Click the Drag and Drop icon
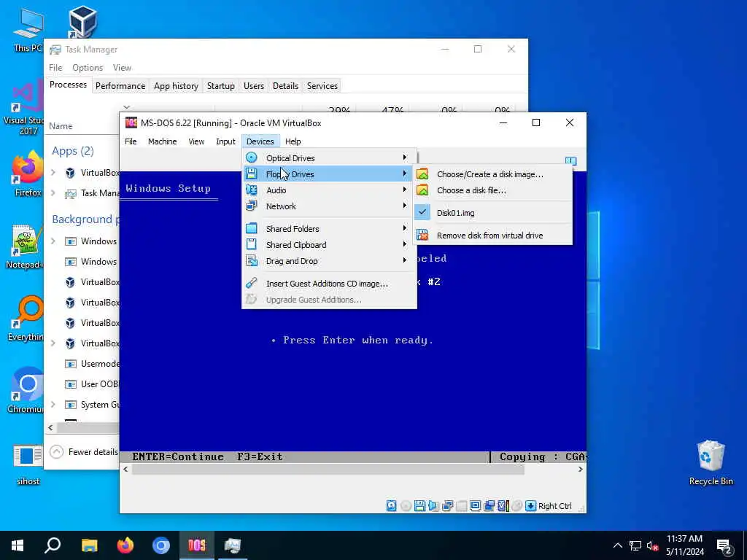This screenshot has width=747, height=560. (x=251, y=261)
